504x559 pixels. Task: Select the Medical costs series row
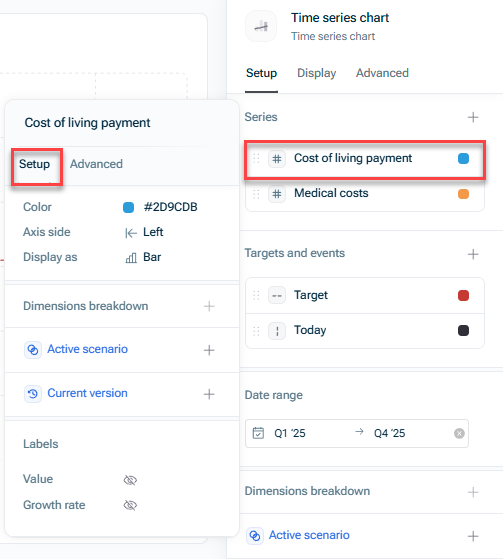(x=364, y=194)
